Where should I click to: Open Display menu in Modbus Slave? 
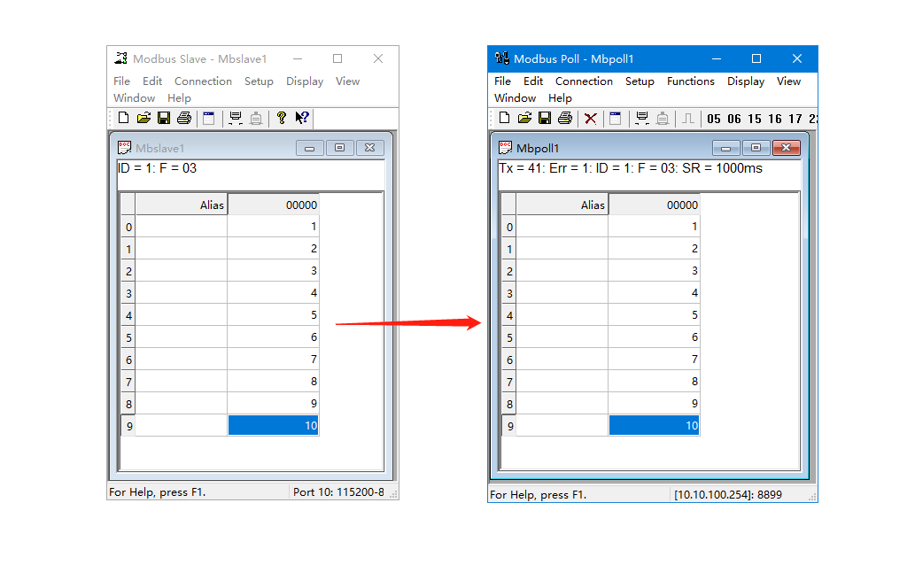[305, 81]
